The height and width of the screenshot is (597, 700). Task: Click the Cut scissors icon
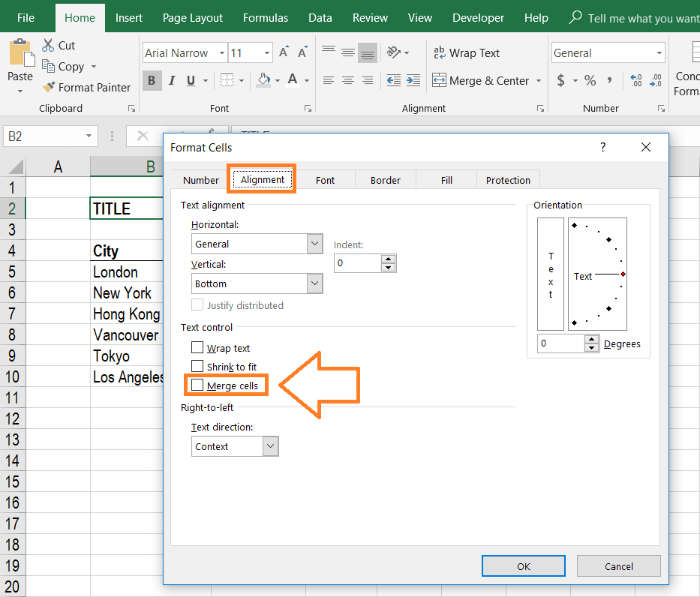tap(49, 46)
